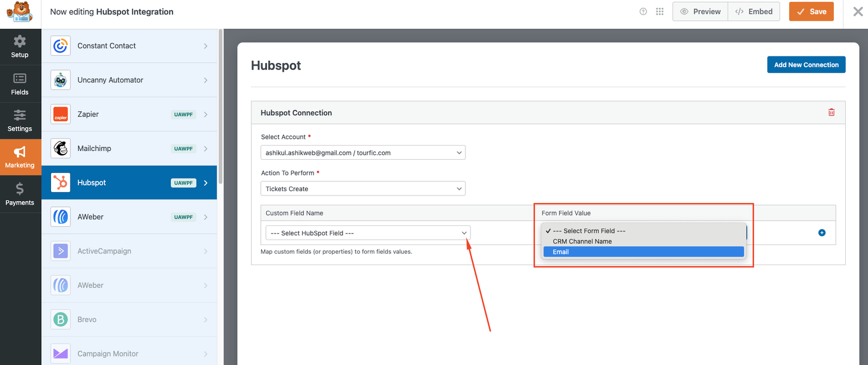Click the WPForms bear mascot logo
This screenshot has height=365, width=868.
pos(20,12)
